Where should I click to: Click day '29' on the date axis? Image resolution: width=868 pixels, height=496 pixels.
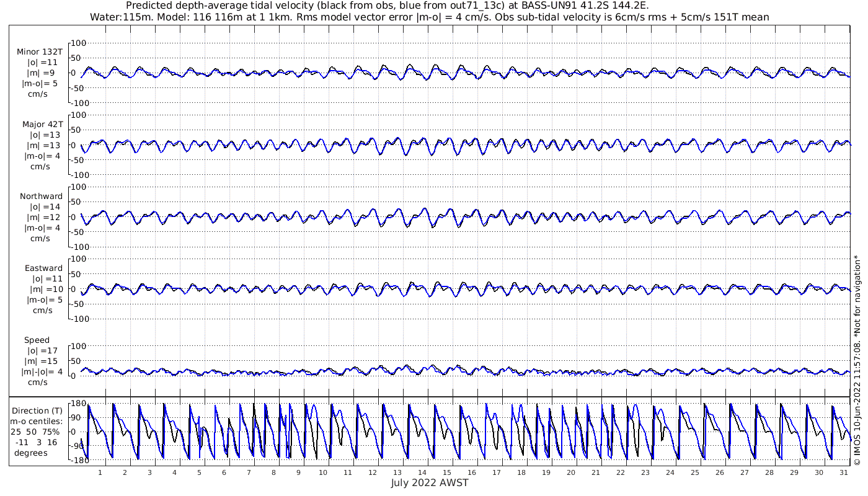coord(794,472)
